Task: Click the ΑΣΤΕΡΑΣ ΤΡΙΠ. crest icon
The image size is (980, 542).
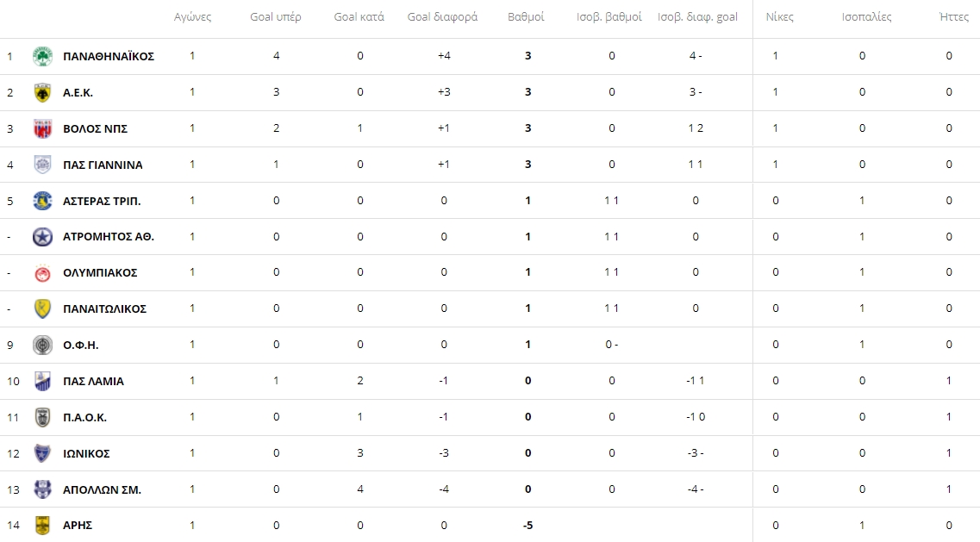Action: 42,201
